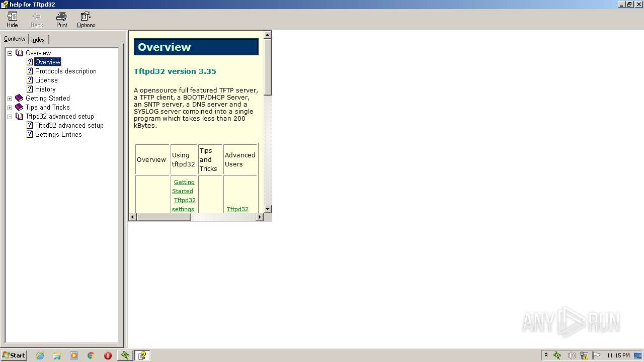Click the horizontal scrollbar right arrow
644x362 pixels.
coord(260,217)
